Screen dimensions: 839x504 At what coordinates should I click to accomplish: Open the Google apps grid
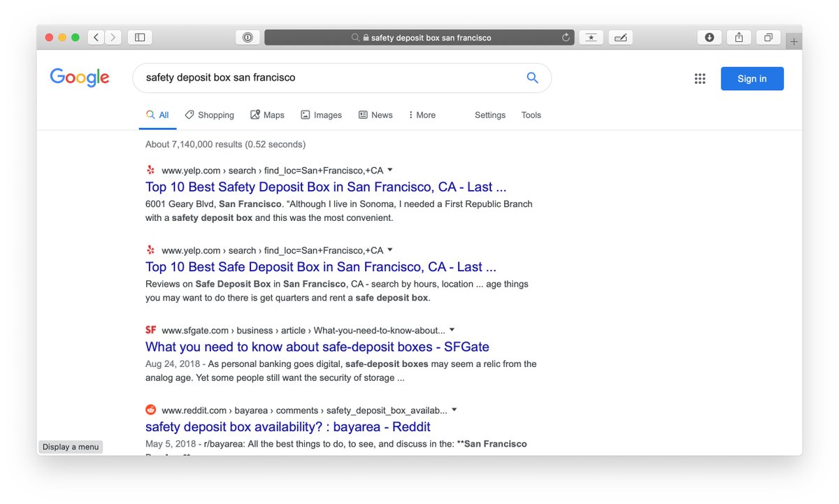point(700,78)
